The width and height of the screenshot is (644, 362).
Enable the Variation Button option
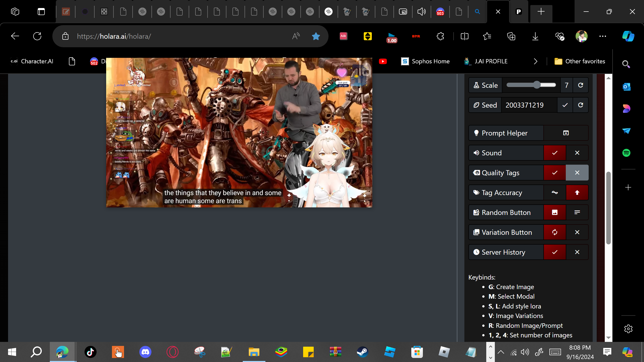pos(555,232)
